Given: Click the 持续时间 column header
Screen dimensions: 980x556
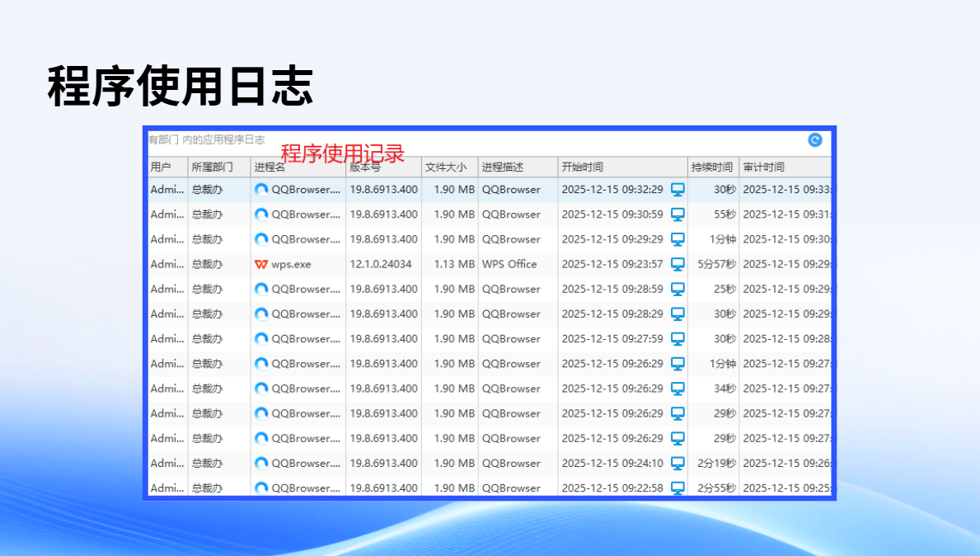Looking at the screenshot, I should tap(711, 167).
